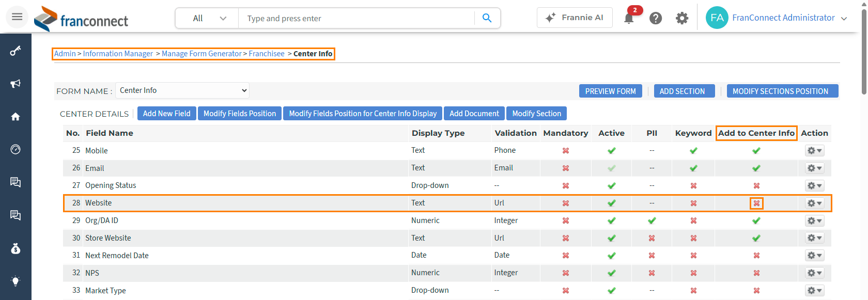Toggle Keyword for Mobile row

693,151
